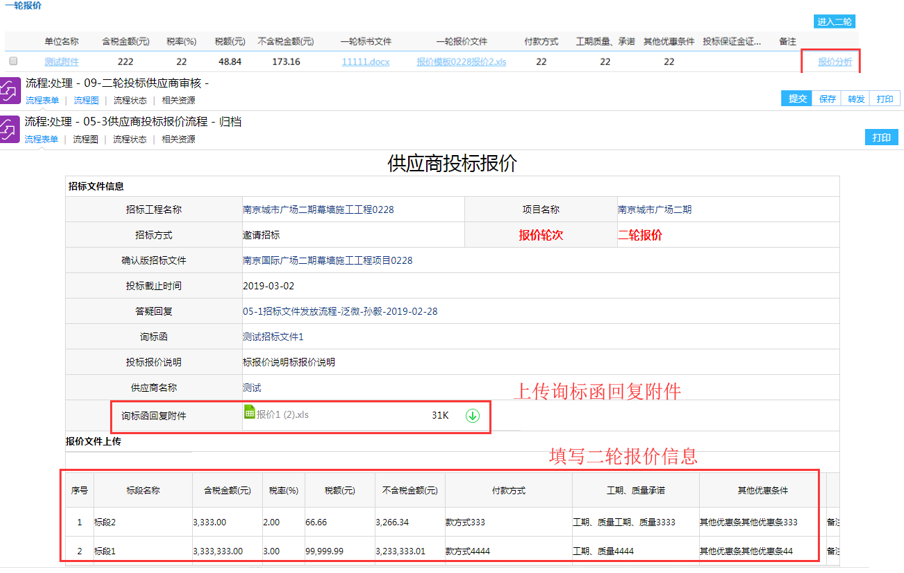
Task: Click the xls spreadsheet file icon
Action: pos(249,412)
